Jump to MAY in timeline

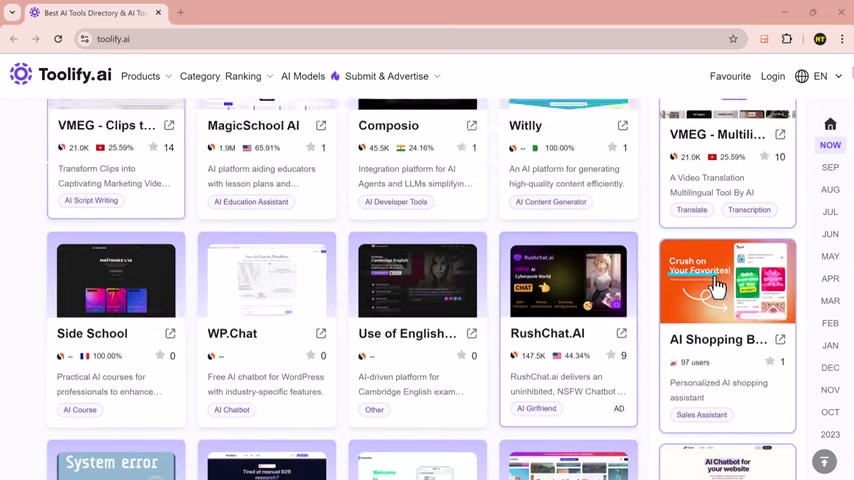point(830,256)
